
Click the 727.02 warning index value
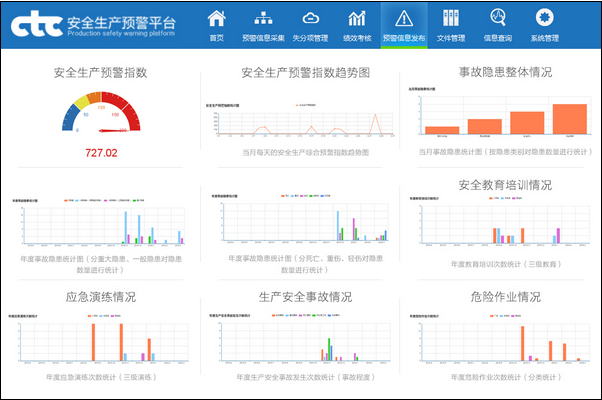coord(101,153)
